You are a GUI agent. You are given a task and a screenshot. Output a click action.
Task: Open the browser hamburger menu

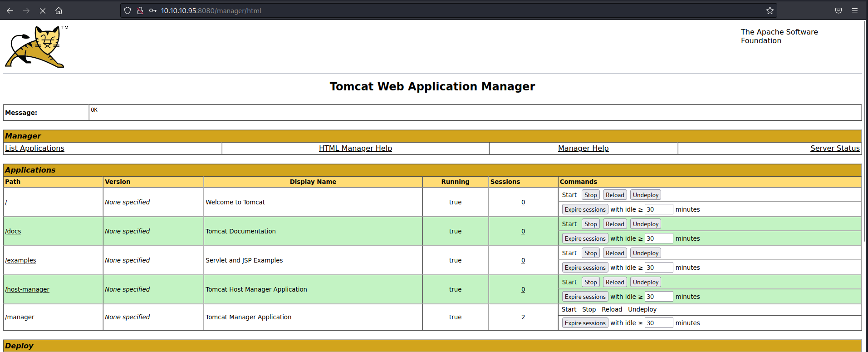[x=855, y=10]
